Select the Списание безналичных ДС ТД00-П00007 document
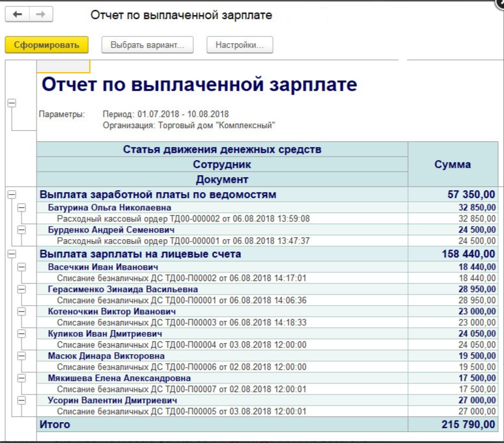Viewport: 504px width, 443px height. point(181,389)
